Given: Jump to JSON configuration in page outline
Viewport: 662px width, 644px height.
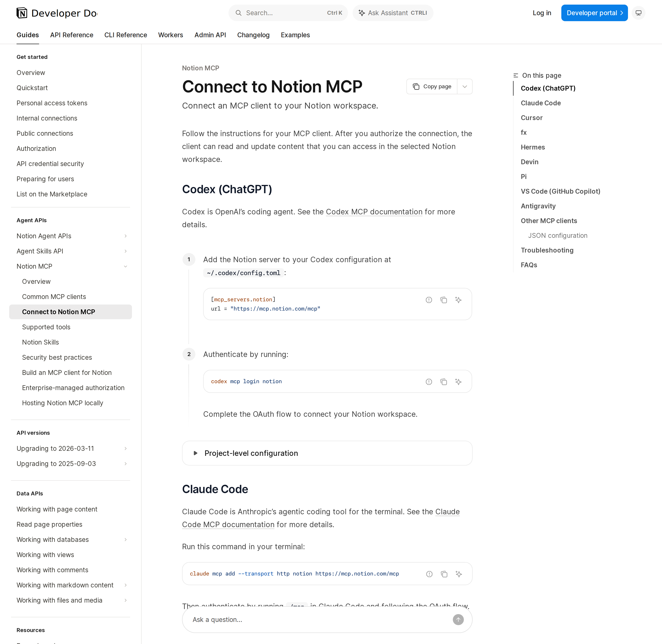Looking at the screenshot, I should click(558, 236).
